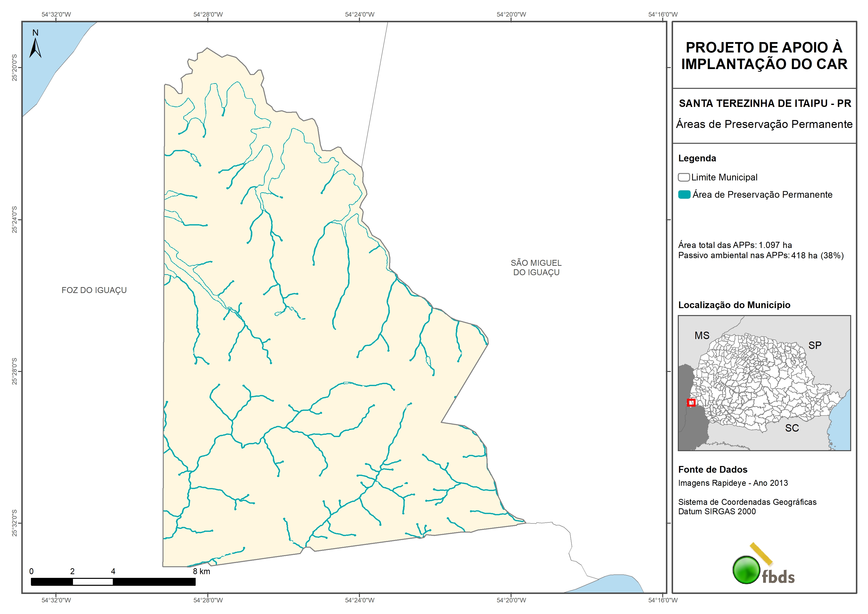Click the 8 km scale bar label

coord(201,571)
